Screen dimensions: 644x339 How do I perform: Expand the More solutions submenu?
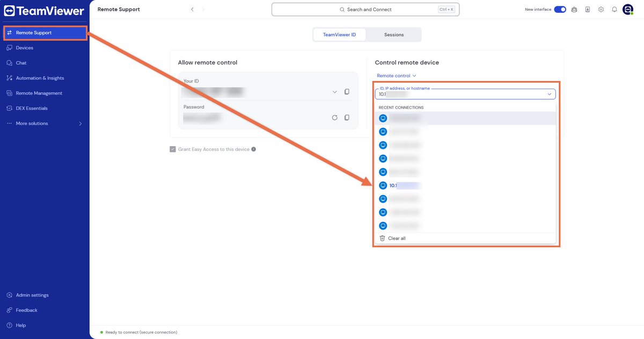[x=45, y=124]
